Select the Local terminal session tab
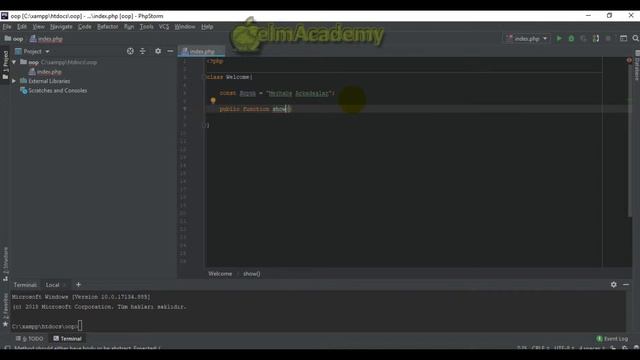 52,285
